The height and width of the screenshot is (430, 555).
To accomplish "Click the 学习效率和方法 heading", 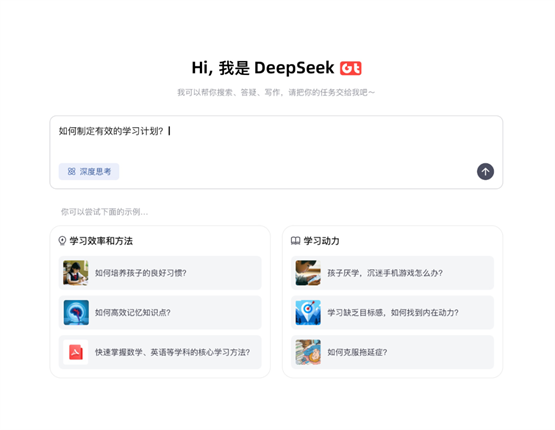I will [x=101, y=241].
